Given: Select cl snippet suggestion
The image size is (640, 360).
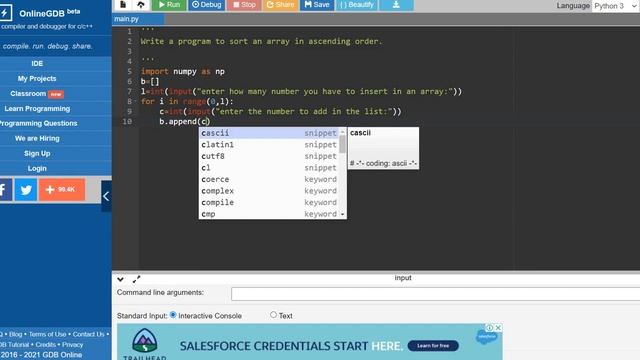Looking at the screenshot, I should (269, 168).
